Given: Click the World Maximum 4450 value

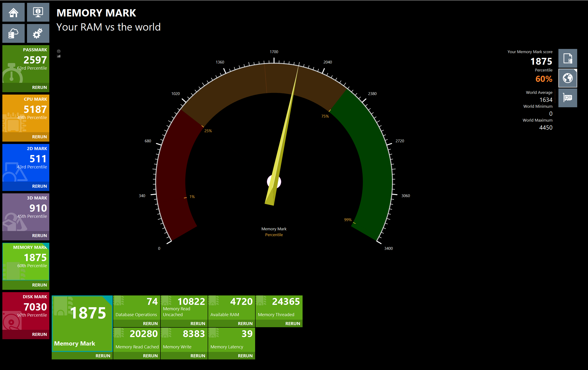Looking at the screenshot, I should pyautogui.click(x=546, y=128).
